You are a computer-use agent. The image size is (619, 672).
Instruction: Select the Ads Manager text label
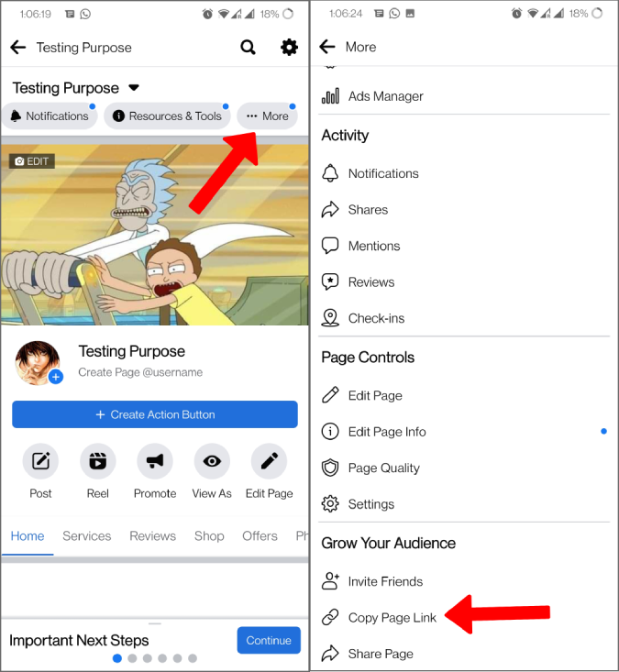[385, 96]
